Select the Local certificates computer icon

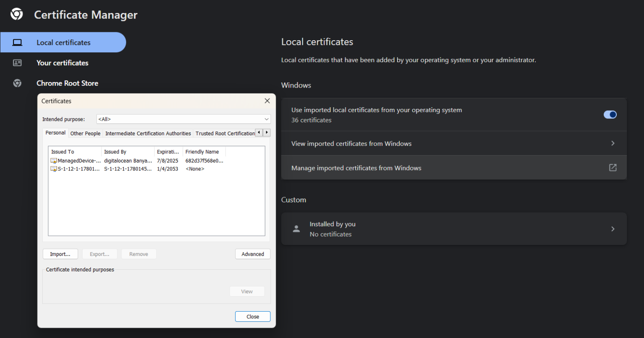click(17, 42)
